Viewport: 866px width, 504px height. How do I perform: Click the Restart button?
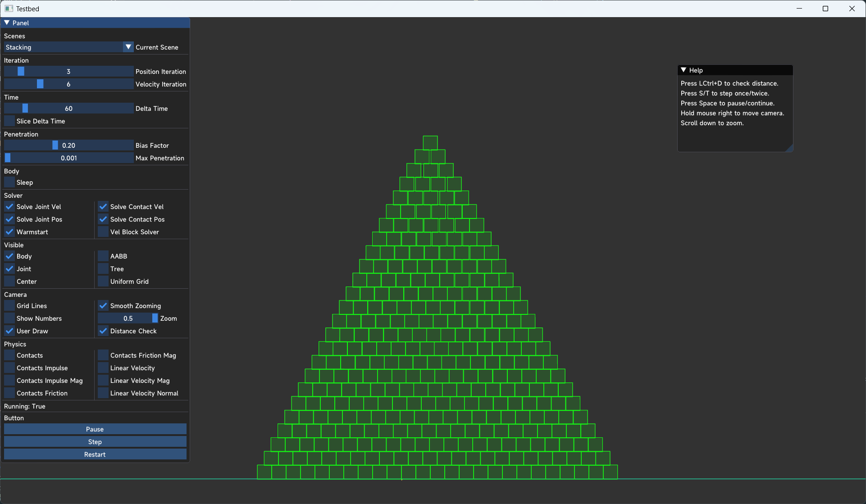(x=95, y=454)
